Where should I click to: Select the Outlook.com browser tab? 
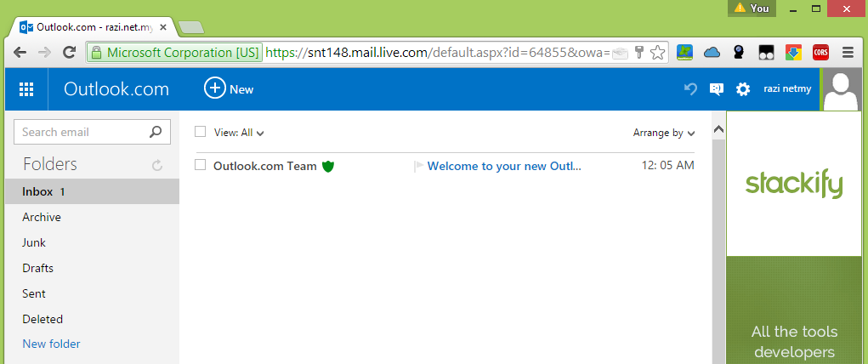coord(91,26)
